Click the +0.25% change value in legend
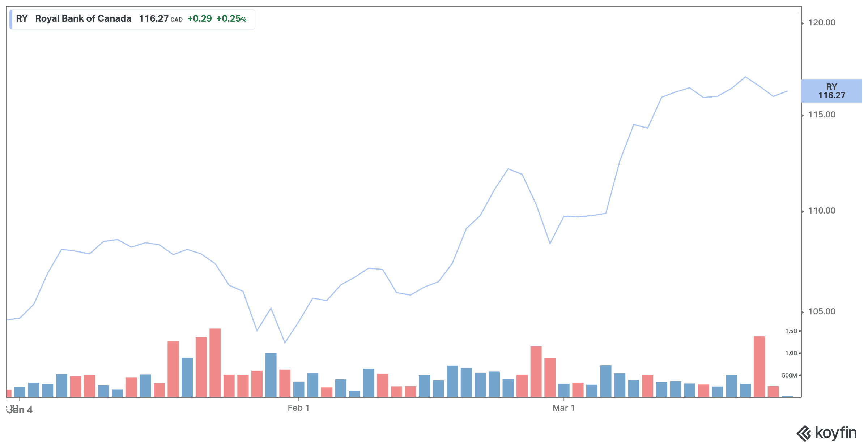 coord(231,19)
